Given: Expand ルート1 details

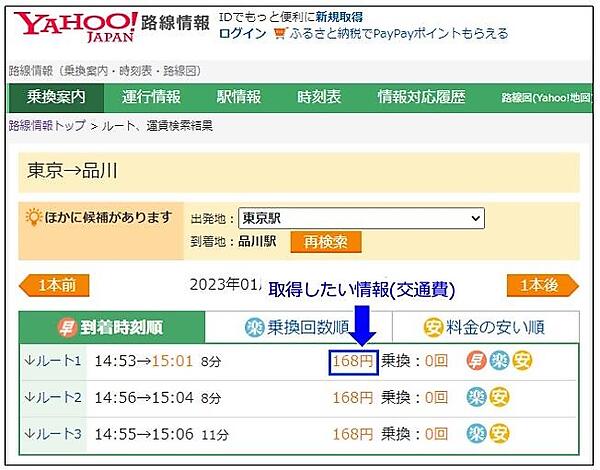Looking at the screenshot, I should coord(53,361).
